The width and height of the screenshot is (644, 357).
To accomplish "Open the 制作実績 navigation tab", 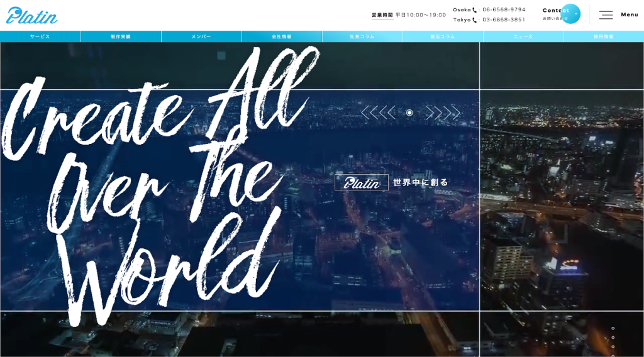I will click(x=121, y=36).
